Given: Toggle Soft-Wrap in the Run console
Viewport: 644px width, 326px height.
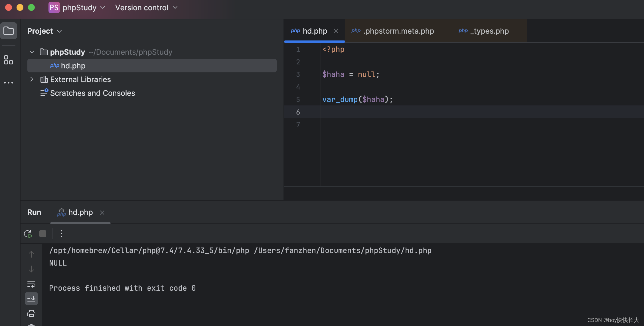Looking at the screenshot, I should tap(31, 284).
